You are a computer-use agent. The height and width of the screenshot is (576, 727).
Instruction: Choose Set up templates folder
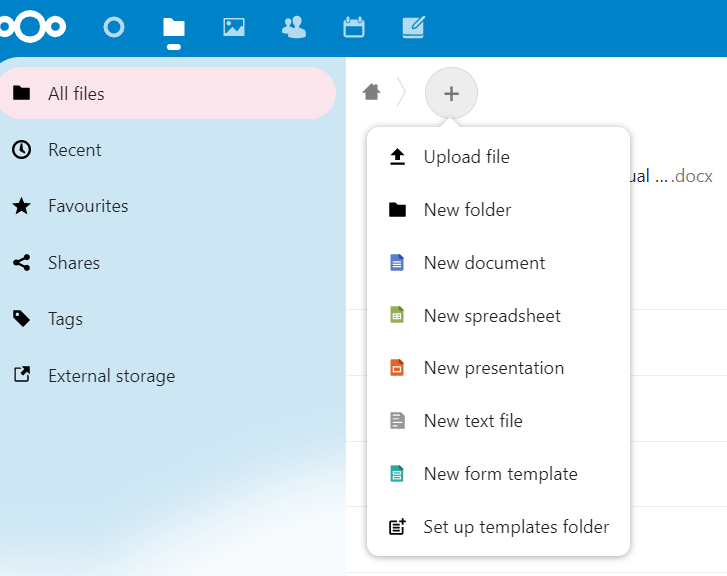pyautogui.click(x=498, y=526)
